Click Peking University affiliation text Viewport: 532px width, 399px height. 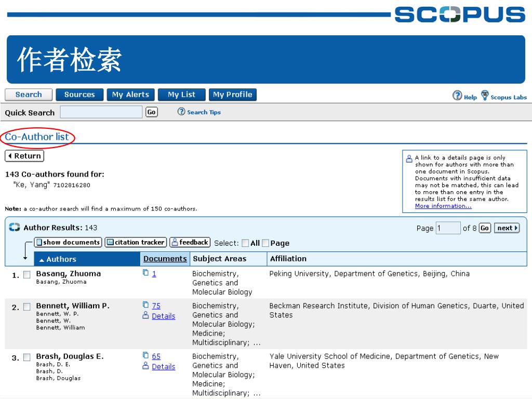[369, 274]
